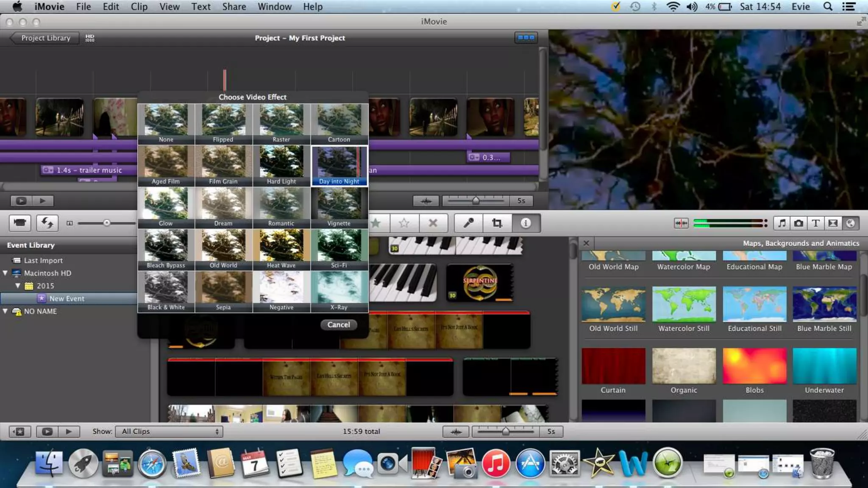The width and height of the screenshot is (868, 488).
Task: Choose the Black & White video effect
Action: [166, 292]
